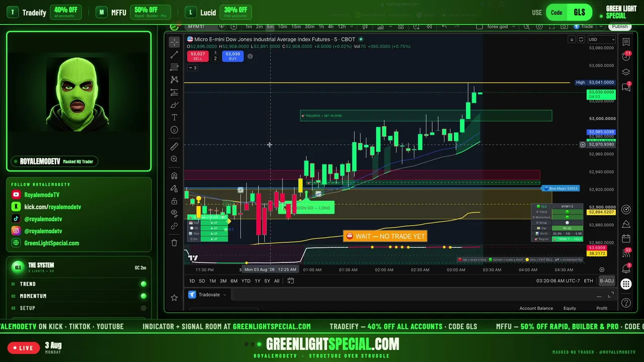Open the help center question icon
The image size is (644, 362).
coord(626,303)
